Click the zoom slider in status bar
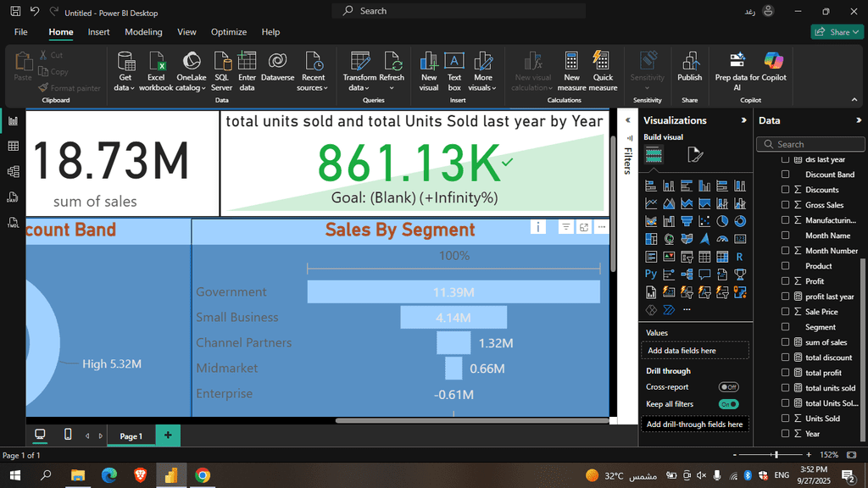The image size is (868, 488). pos(776,455)
